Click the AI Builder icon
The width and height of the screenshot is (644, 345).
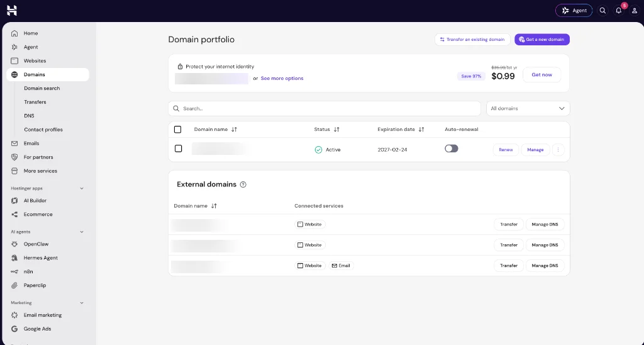14,201
